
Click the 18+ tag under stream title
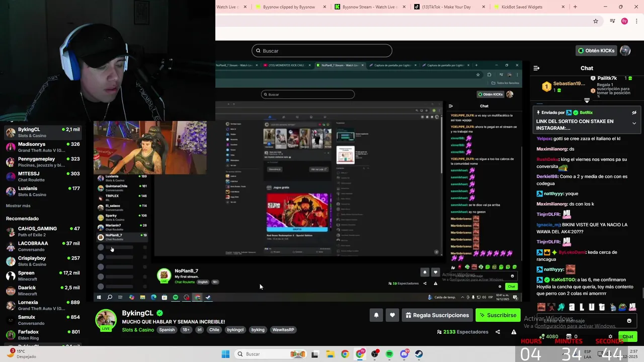click(186, 330)
